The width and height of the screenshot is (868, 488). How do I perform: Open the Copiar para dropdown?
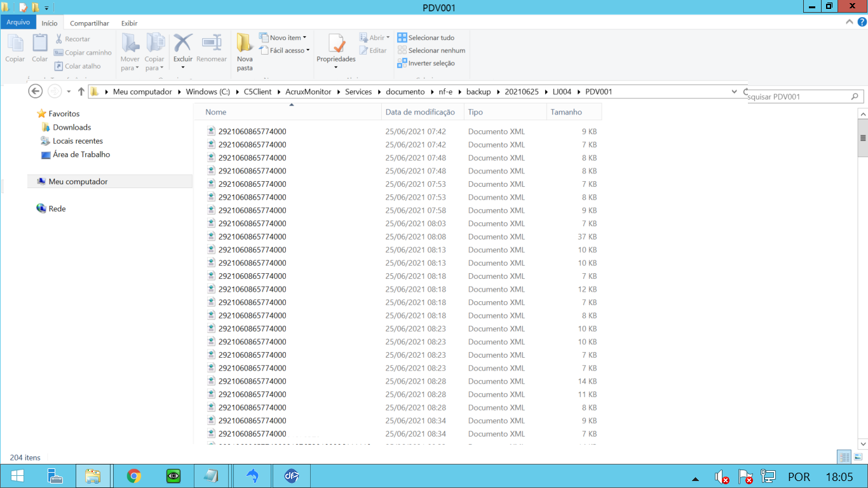[x=154, y=53]
